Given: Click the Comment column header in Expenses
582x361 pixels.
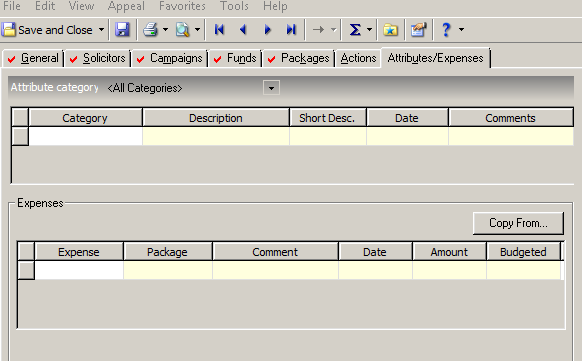Looking at the screenshot, I should click(x=275, y=252).
